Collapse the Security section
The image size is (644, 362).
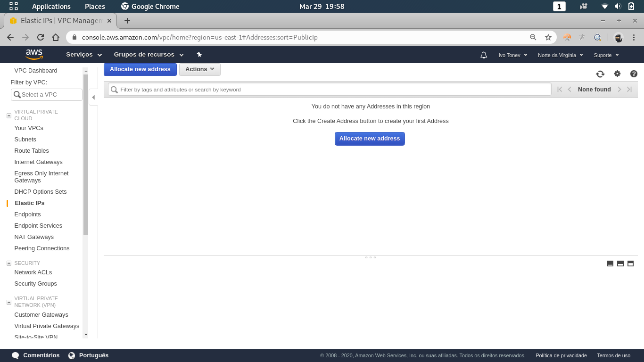(x=8, y=263)
